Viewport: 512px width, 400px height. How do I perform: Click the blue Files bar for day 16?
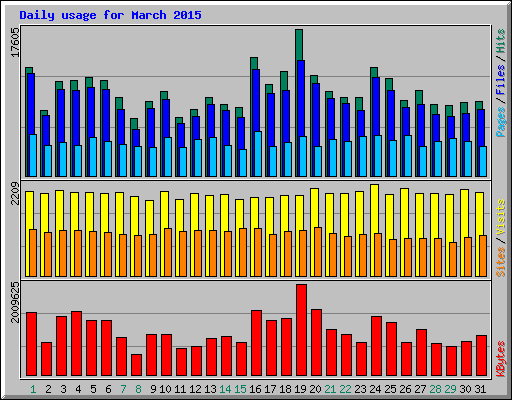click(256, 100)
